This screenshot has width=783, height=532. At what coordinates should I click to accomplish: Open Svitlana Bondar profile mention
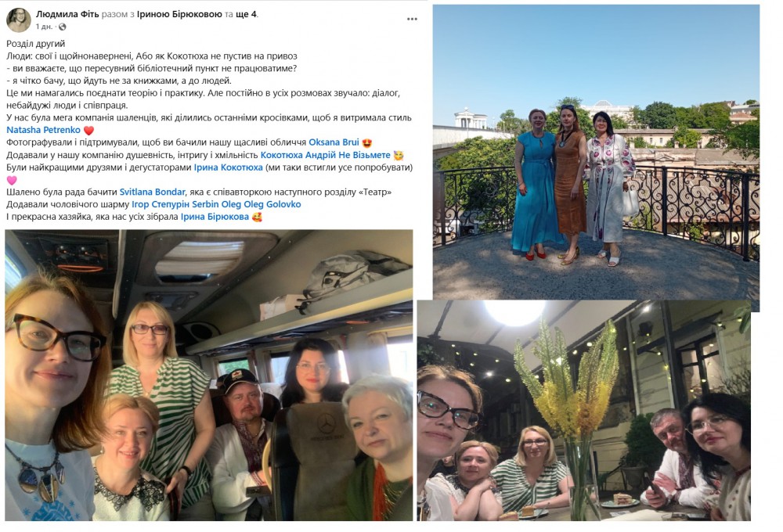153,192
